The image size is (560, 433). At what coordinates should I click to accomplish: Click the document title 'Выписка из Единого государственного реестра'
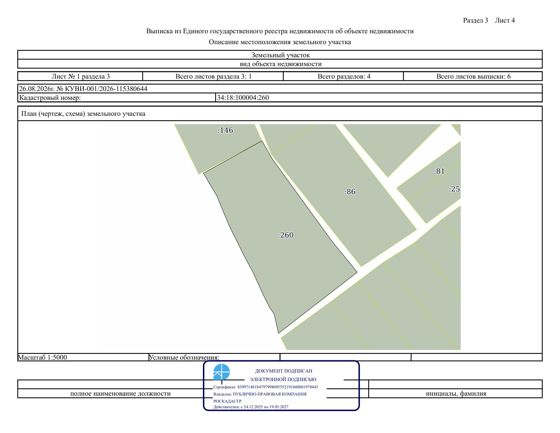(280, 31)
